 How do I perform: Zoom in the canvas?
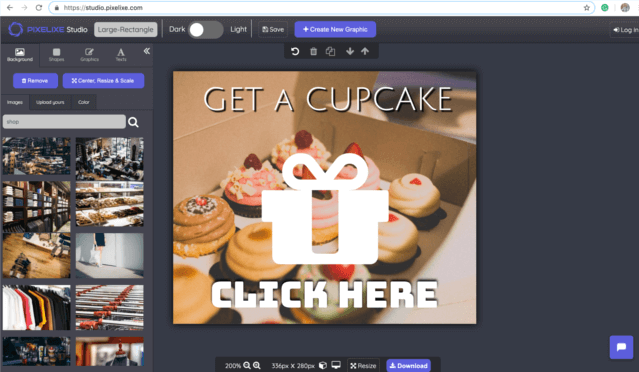[x=257, y=365]
